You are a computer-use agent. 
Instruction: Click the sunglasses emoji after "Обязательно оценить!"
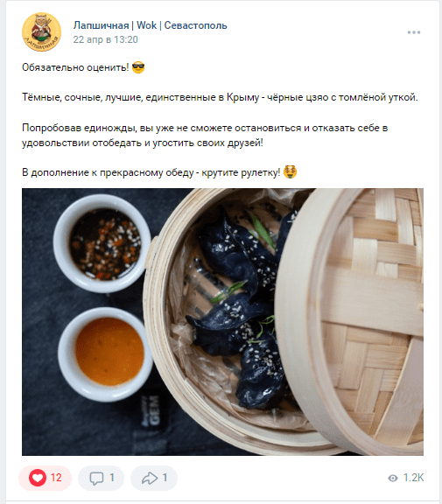[138, 67]
